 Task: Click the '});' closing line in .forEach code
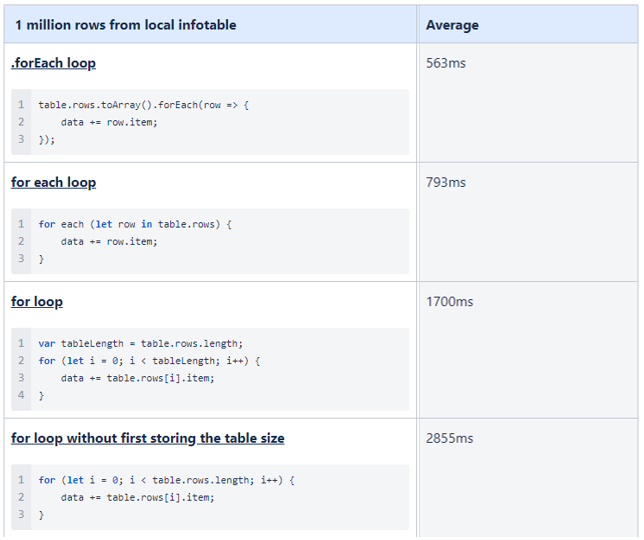[x=46, y=140]
